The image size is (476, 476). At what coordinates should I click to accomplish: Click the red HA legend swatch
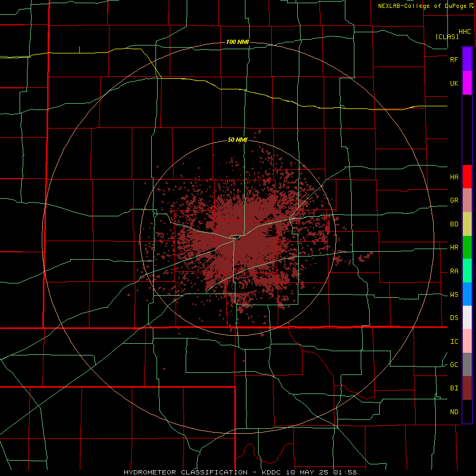click(467, 177)
